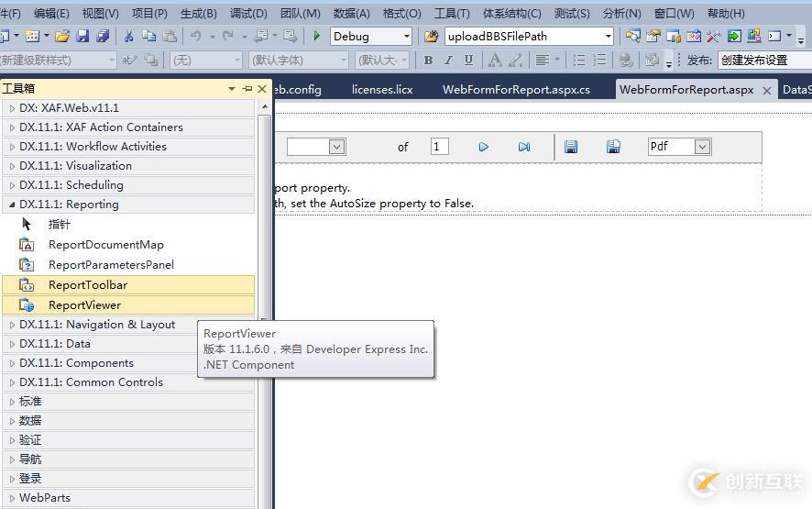Select the pointer (指针) tool

(x=128, y=224)
